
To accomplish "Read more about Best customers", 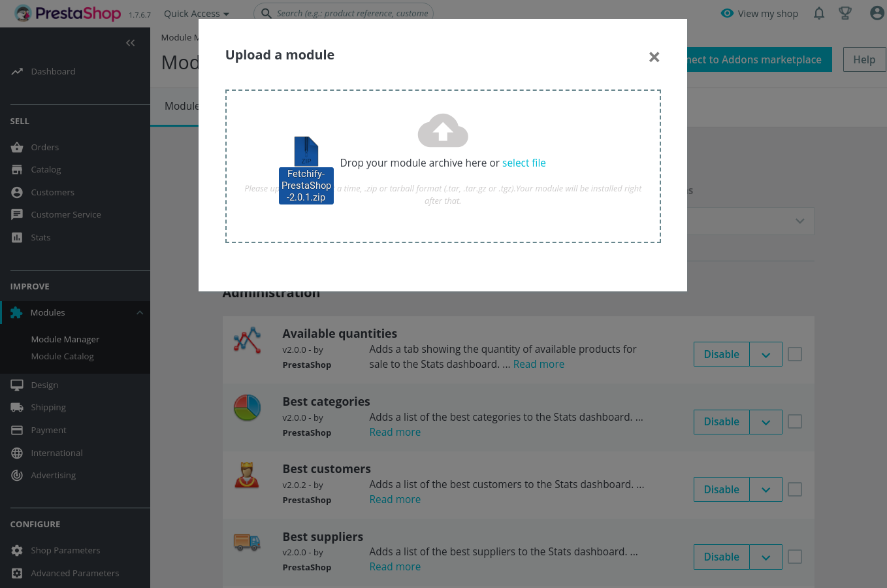I will point(395,499).
